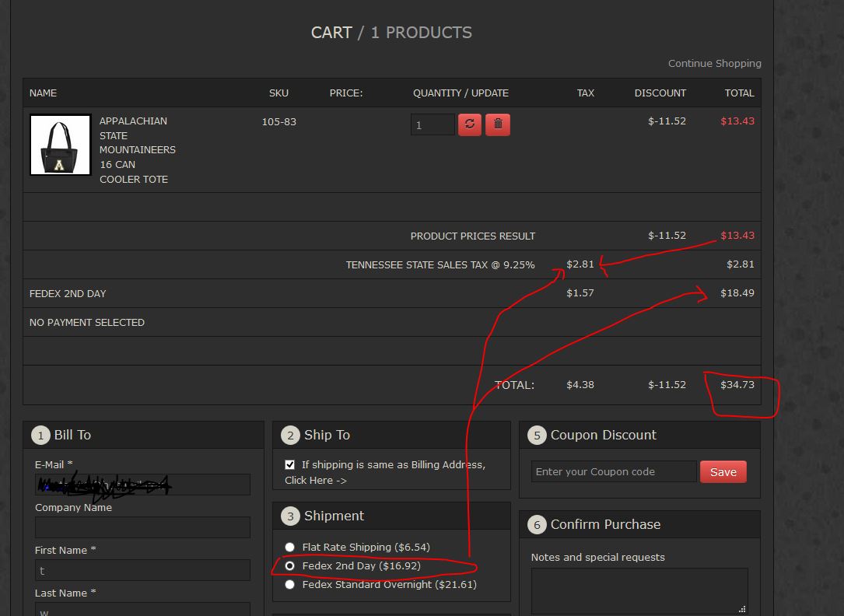The width and height of the screenshot is (844, 616).
Task: Click the First Name input field
Action: (x=142, y=570)
